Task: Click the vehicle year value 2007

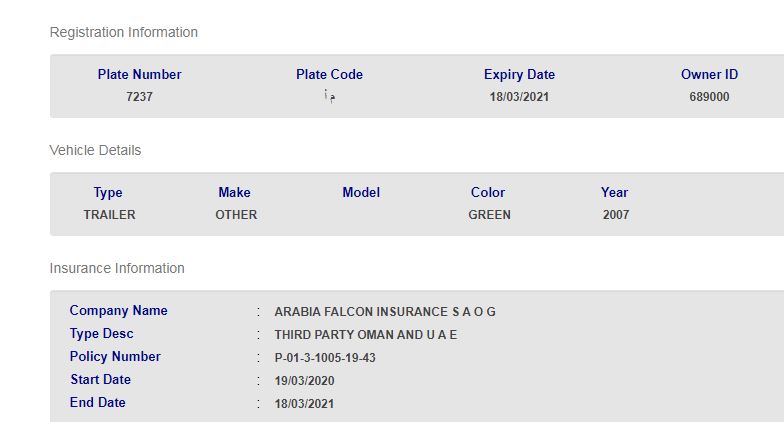Action: pos(616,215)
